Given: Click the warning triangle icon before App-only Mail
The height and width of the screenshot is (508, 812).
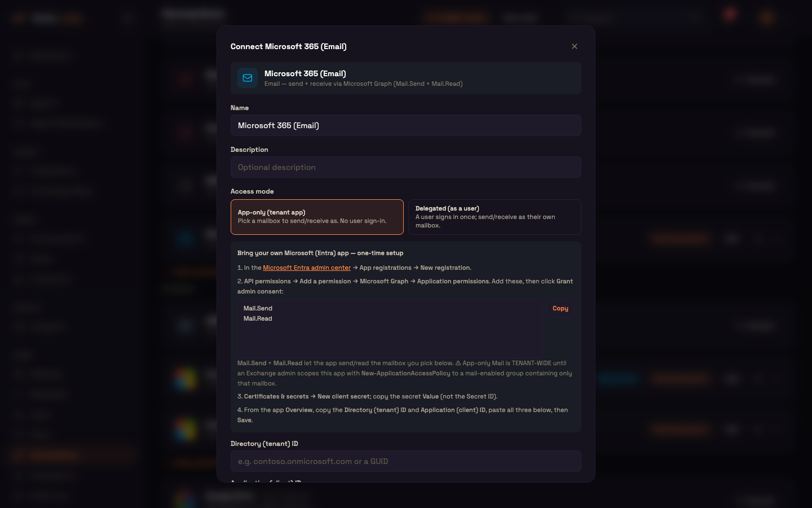Looking at the screenshot, I should [458, 363].
